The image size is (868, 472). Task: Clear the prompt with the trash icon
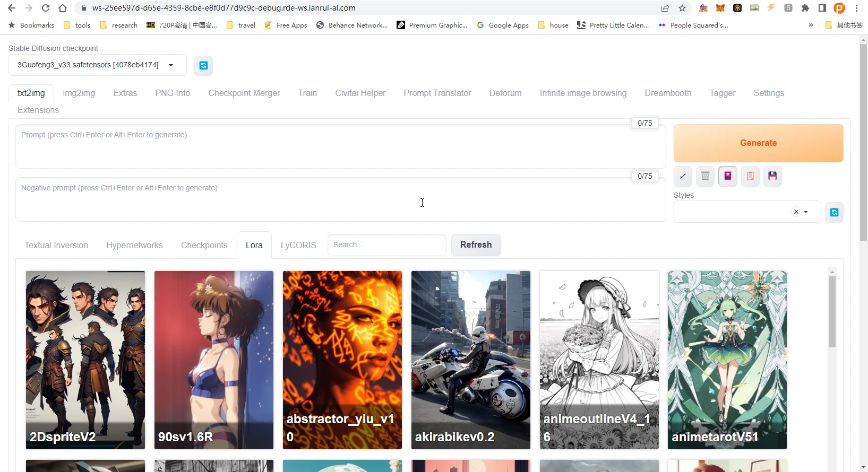tap(705, 176)
